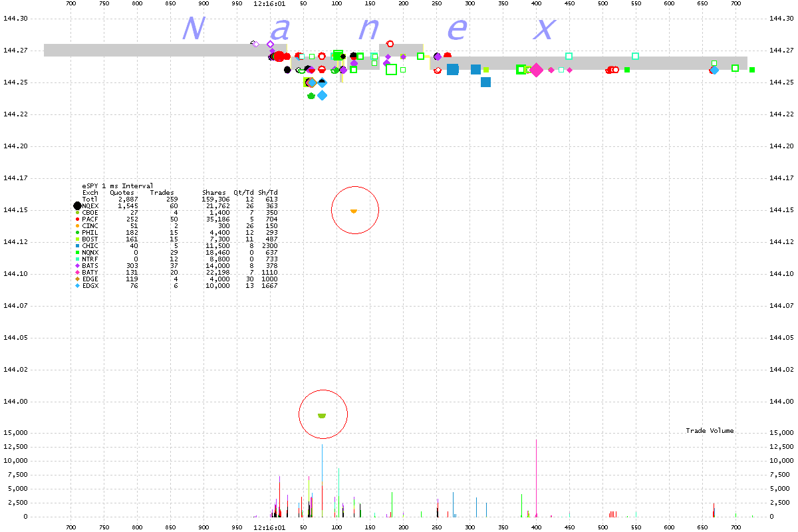Screen dimensions: 798x532
Task: Click the pink BATY legend diamond
Action: point(78,272)
